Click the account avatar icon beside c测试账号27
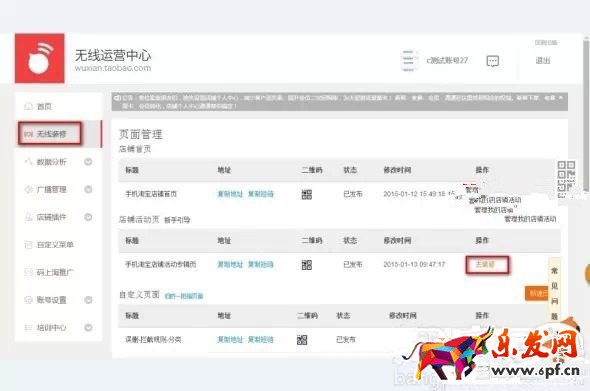 click(409, 60)
